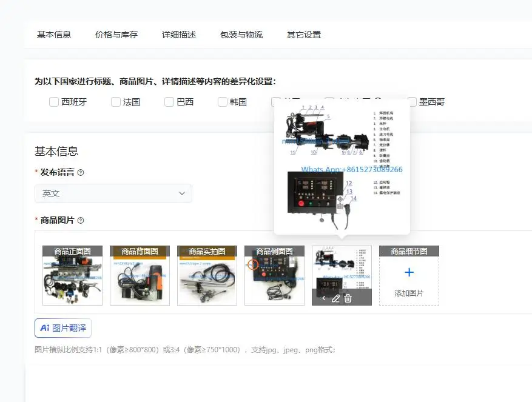The image size is (532, 402).
Task: Check the 西班牙 country checkbox
Action: (54, 102)
